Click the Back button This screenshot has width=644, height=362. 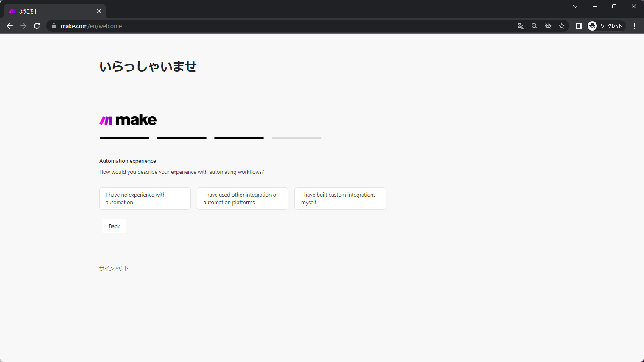click(x=114, y=226)
